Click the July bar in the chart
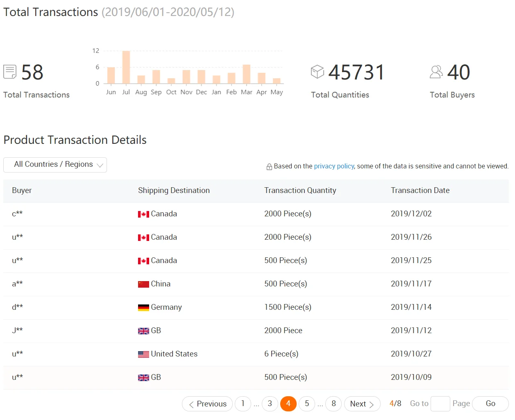Viewport: 515px width, 420px height. (126, 67)
